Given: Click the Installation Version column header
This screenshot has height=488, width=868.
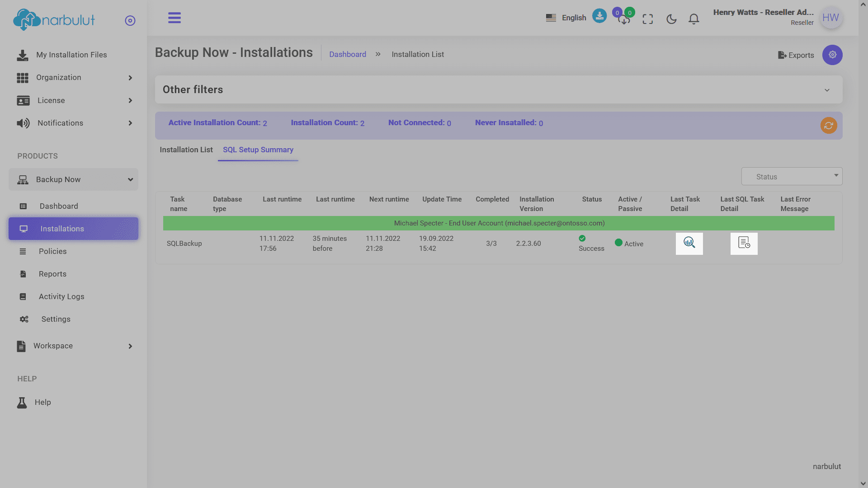Looking at the screenshot, I should coord(537,204).
